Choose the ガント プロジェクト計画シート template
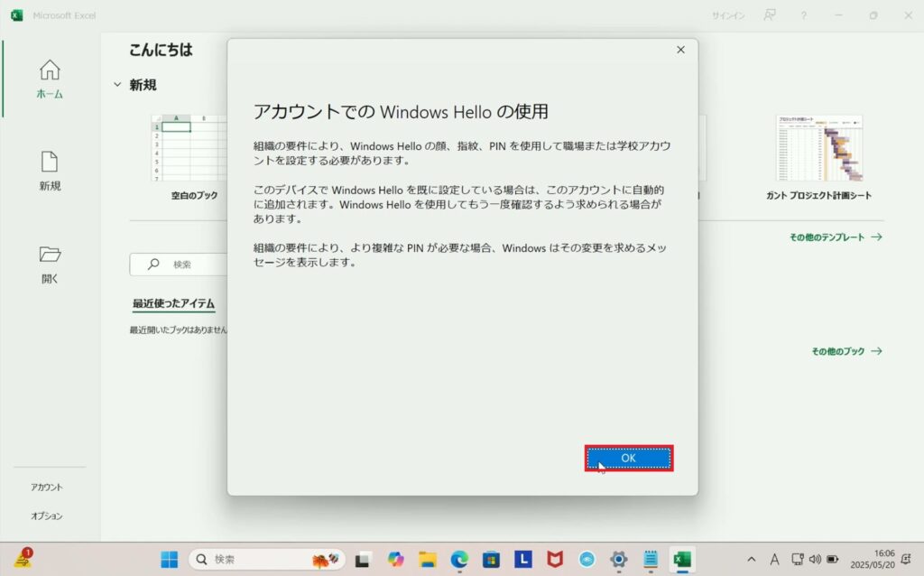924x576 pixels. point(818,157)
